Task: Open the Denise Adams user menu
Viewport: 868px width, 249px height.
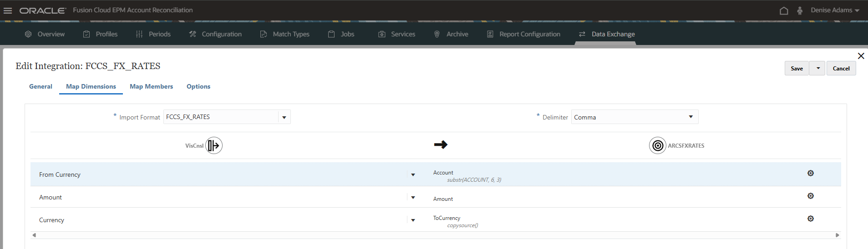Action: (x=835, y=10)
